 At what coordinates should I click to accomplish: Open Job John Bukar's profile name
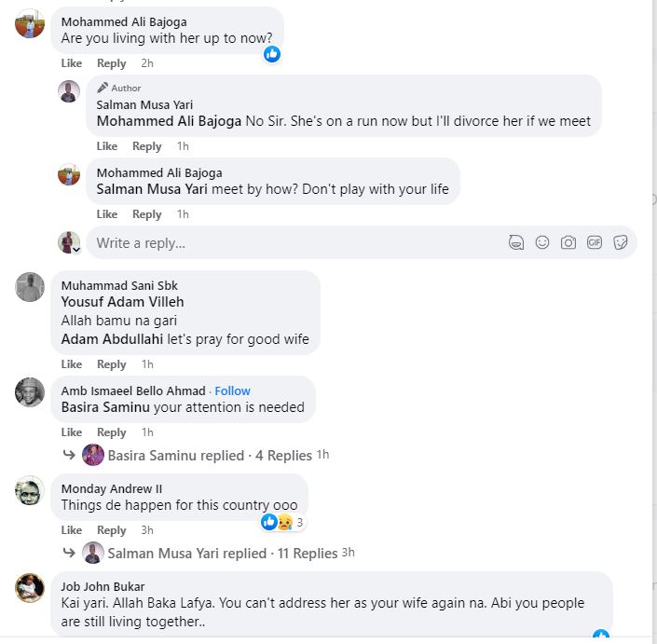[x=103, y=586]
